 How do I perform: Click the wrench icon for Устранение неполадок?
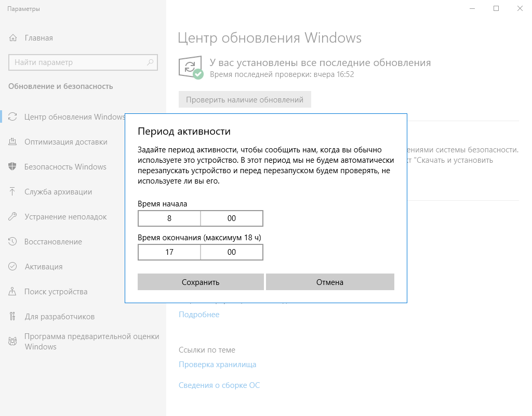[x=13, y=217]
